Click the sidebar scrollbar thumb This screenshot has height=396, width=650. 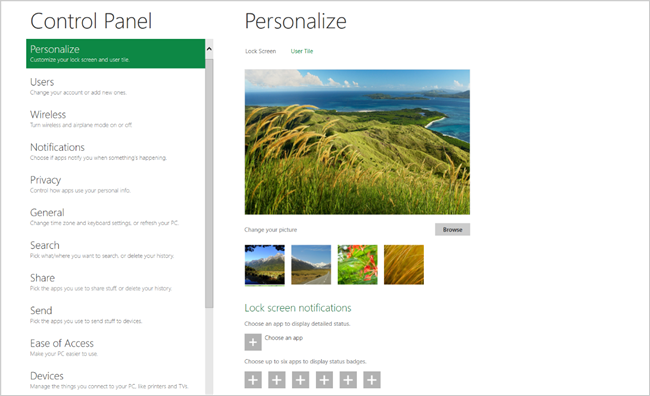point(209,183)
